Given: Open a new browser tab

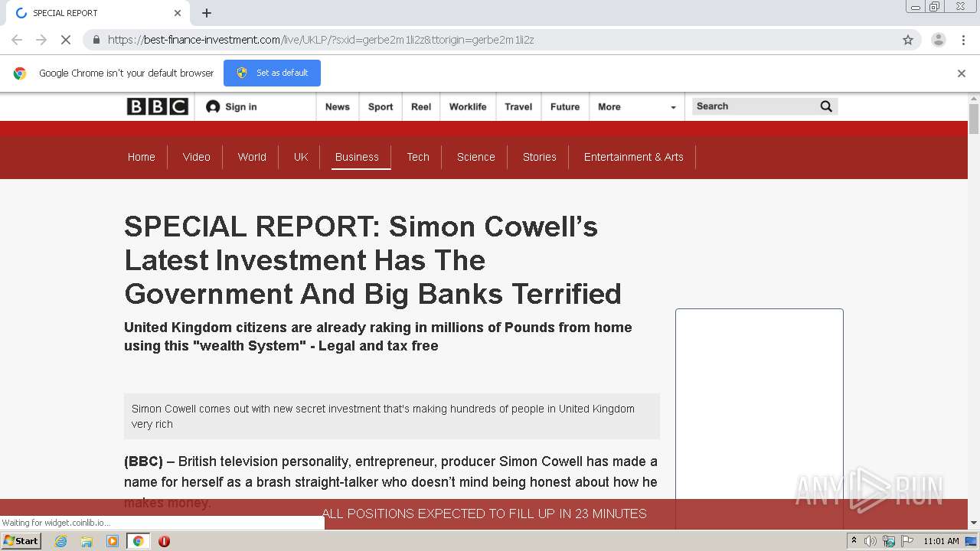Looking at the screenshot, I should click(207, 13).
